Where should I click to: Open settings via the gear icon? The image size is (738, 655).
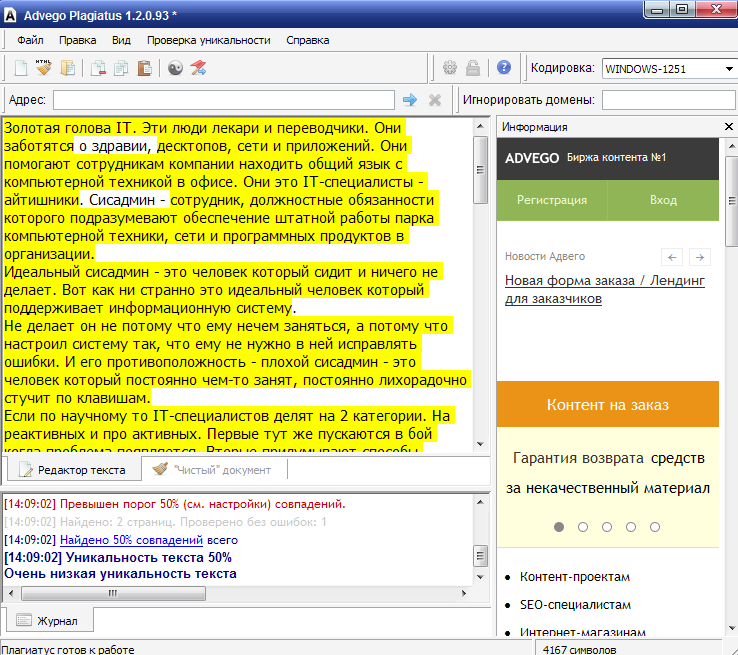point(449,68)
